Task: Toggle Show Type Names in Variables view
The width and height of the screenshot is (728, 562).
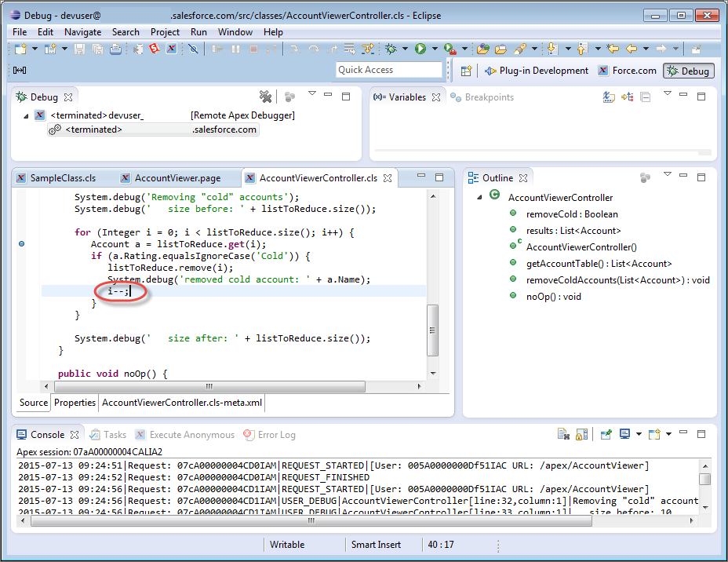Action: [x=609, y=97]
